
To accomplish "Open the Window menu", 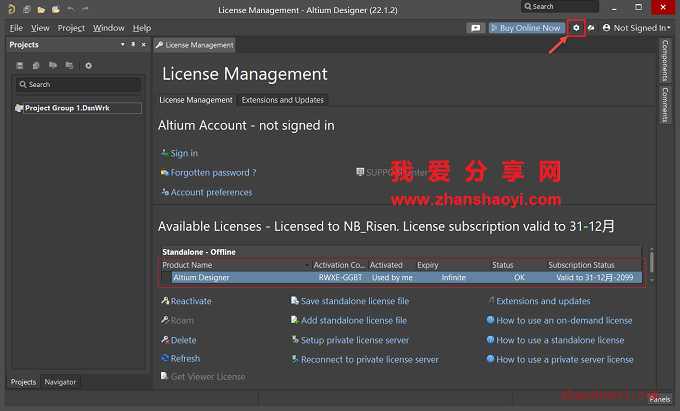I will [x=108, y=28].
